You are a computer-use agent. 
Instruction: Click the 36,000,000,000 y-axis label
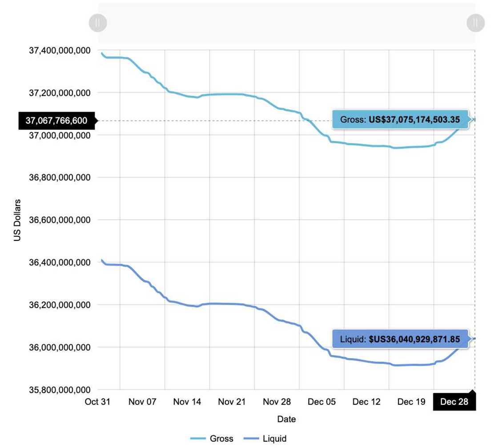(60, 347)
